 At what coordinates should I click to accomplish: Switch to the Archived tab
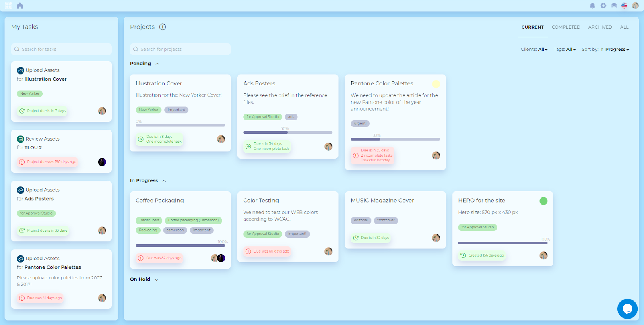click(x=600, y=27)
